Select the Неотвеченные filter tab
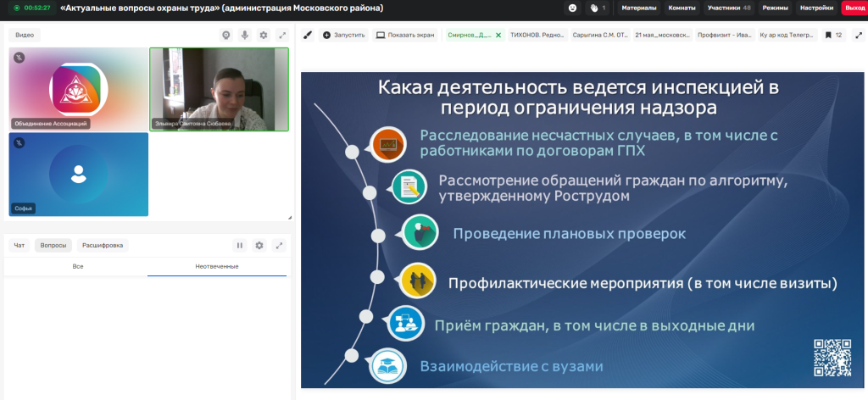868x400 pixels. point(217,267)
